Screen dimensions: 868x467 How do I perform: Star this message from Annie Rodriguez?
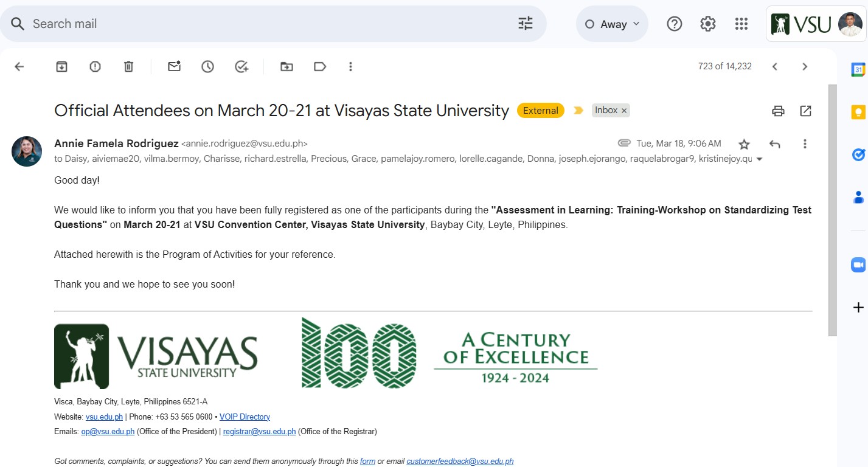click(x=744, y=144)
